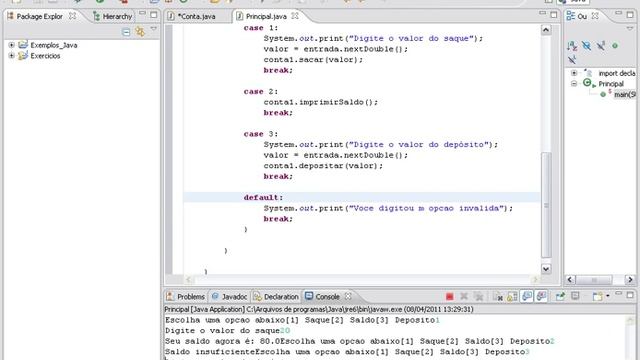The width and height of the screenshot is (640, 360).
Task: Toggle Hide Local Types in Outline
Action: pyautogui.click(x=572, y=60)
